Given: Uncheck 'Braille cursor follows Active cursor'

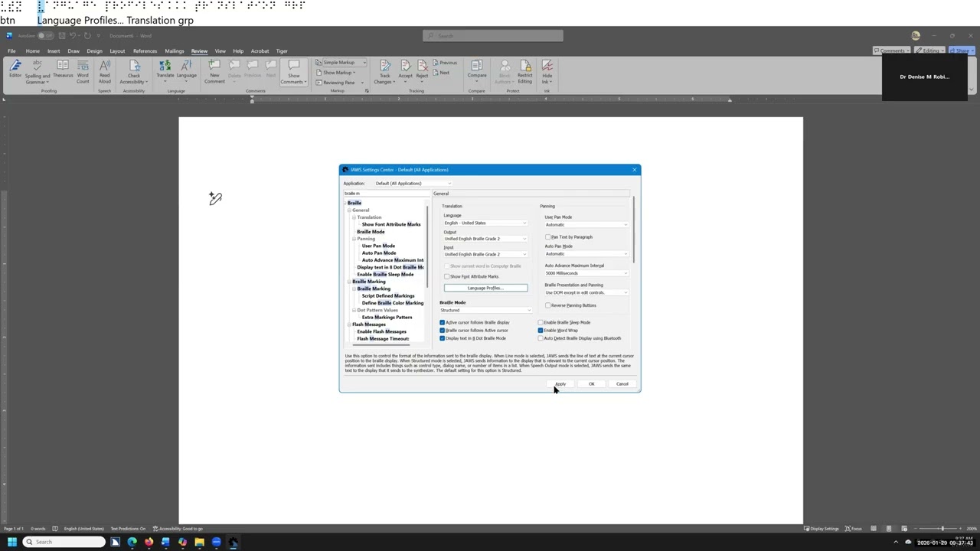Looking at the screenshot, I should (x=443, y=331).
